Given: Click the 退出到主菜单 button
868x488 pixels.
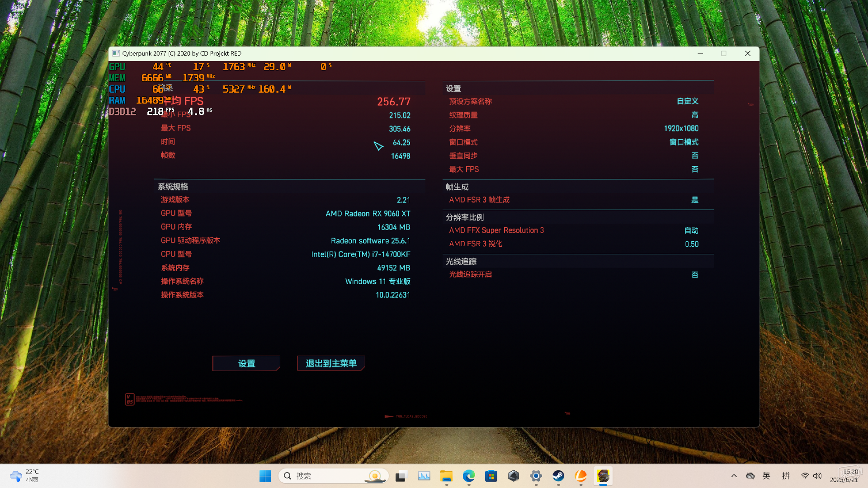Looking at the screenshot, I should [x=331, y=363].
